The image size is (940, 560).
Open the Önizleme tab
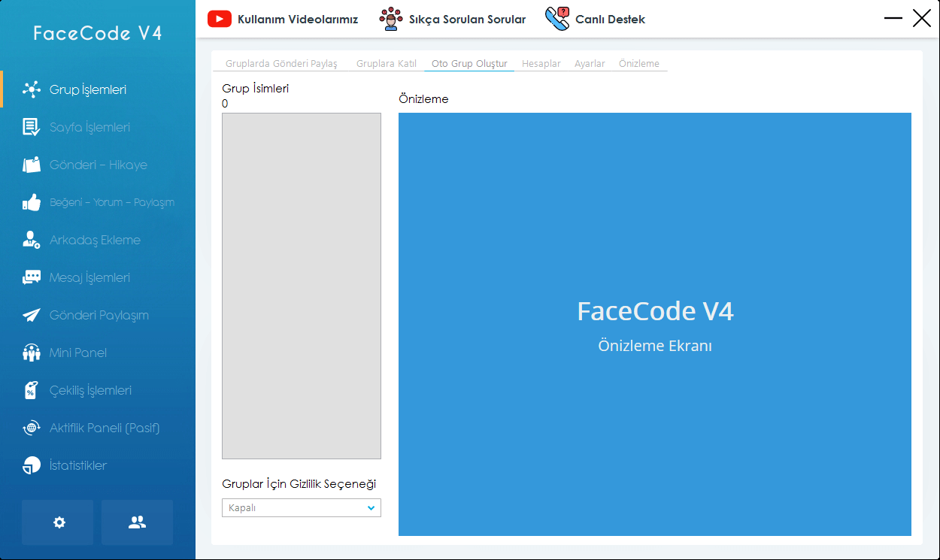(x=639, y=64)
